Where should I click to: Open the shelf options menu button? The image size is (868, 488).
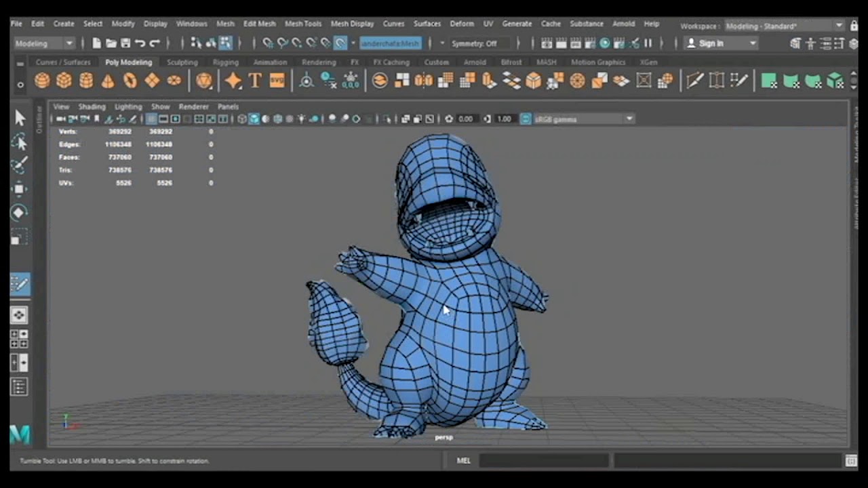click(20, 85)
